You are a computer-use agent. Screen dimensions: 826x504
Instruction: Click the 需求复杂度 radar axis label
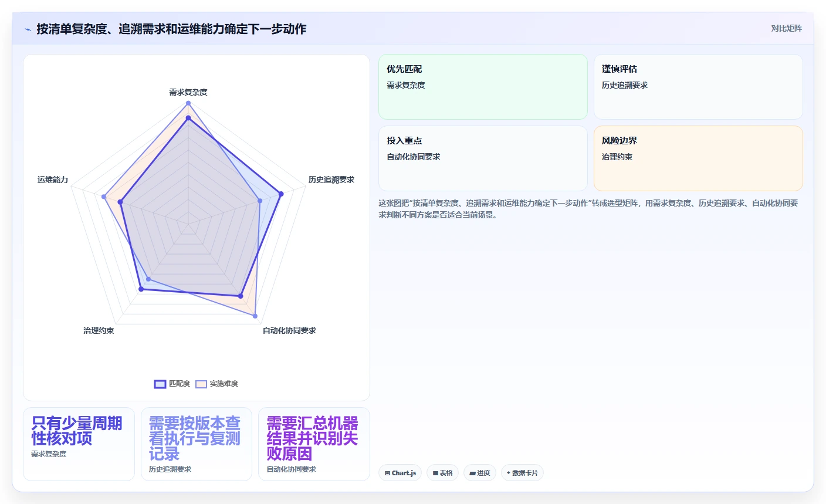(188, 92)
